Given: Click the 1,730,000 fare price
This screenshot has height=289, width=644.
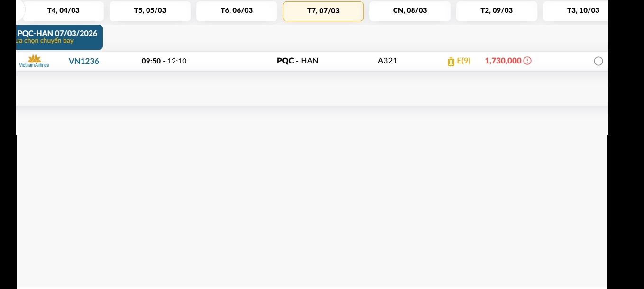Looking at the screenshot, I should coord(503,61).
